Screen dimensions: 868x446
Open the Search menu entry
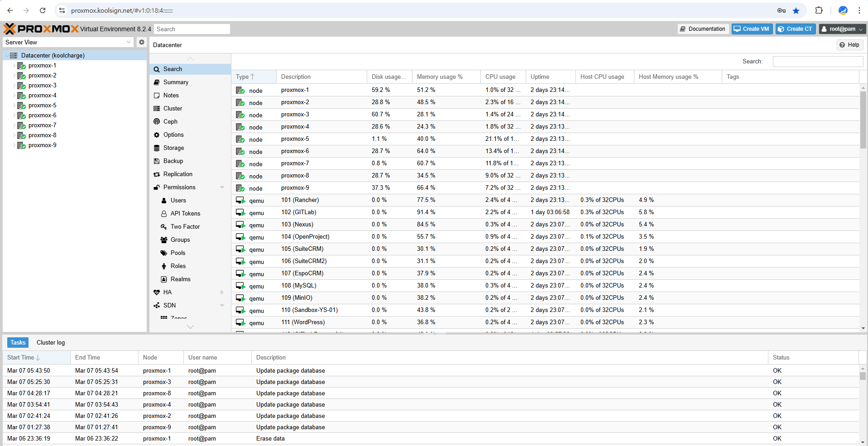coord(190,69)
